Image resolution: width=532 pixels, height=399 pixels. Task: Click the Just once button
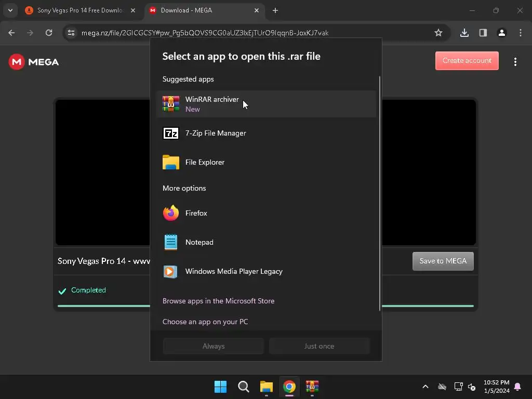coord(320,346)
